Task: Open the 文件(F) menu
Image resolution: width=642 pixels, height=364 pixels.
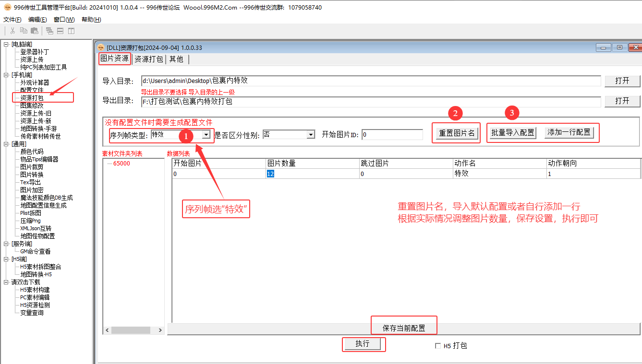Action: point(12,20)
